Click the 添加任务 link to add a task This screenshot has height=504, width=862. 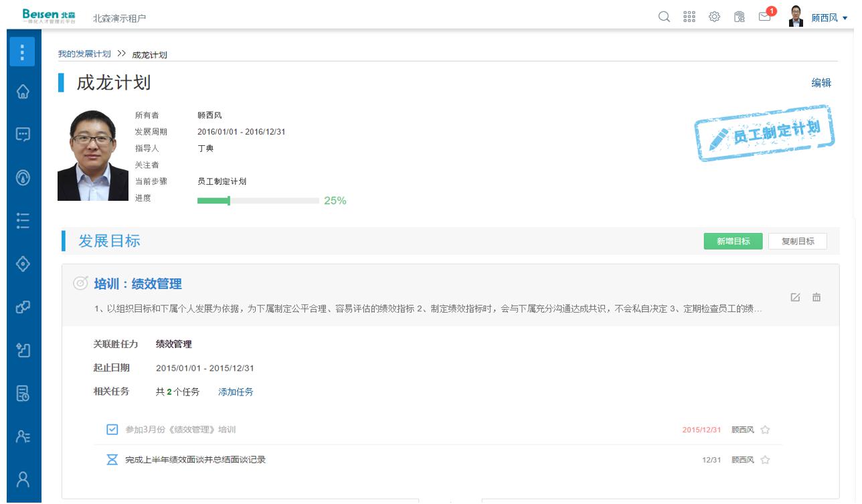(235, 392)
